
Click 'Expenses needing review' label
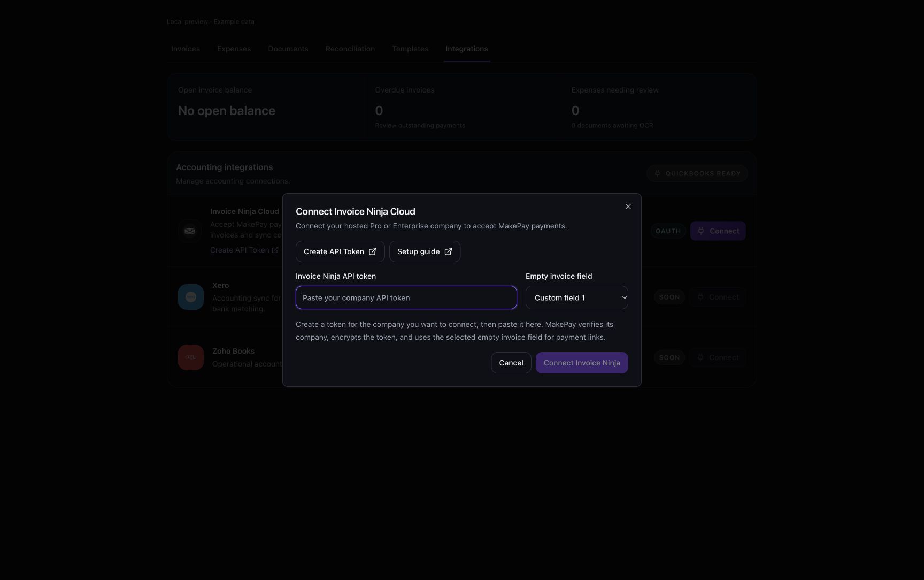tap(615, 90)
